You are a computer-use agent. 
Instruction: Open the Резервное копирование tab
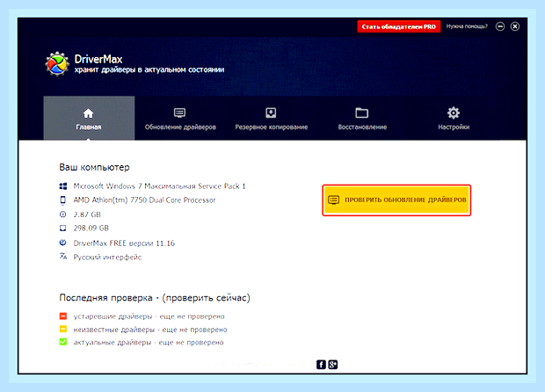[x=271, y=118]
